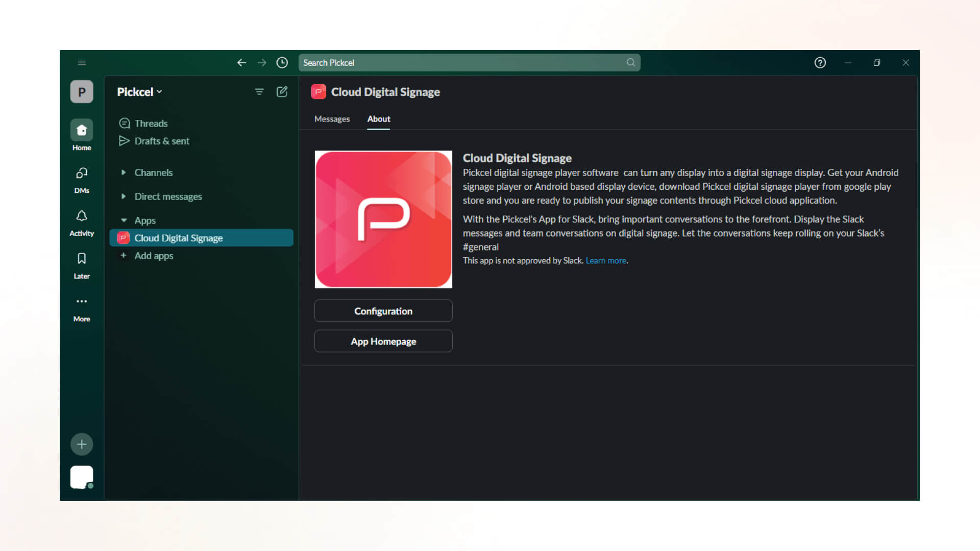Click the Cloud Digital Signage app icon thumbnail
980x551 pixels.
(384, 220)
